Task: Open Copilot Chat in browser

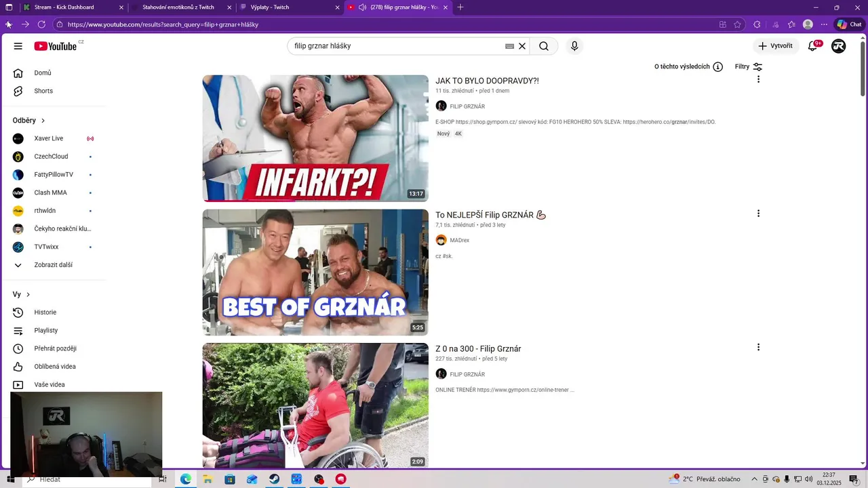Action: (x=850, y=24)
